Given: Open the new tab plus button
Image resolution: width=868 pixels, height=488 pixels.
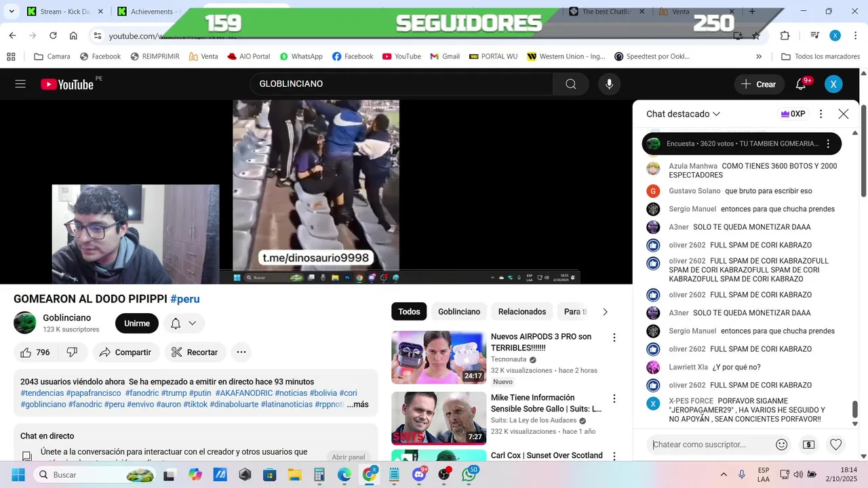Looking at the screenshot, I should pyautogui.click(x=752, y=12).
